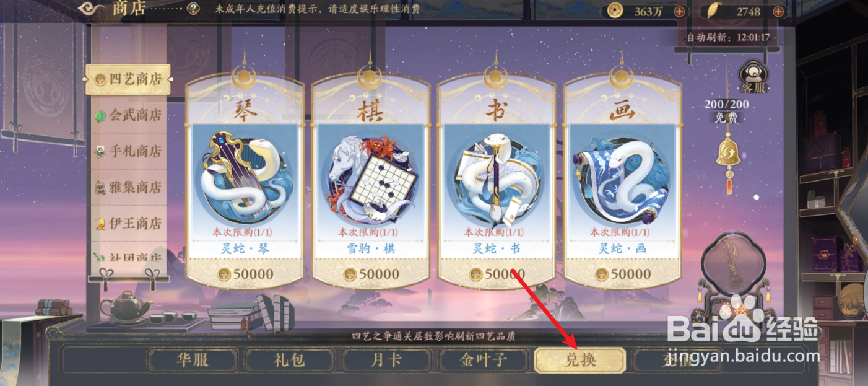Switch to the 会武商店 side tab
The height and width of the screenshot is (386, 868).
(128, 115)
